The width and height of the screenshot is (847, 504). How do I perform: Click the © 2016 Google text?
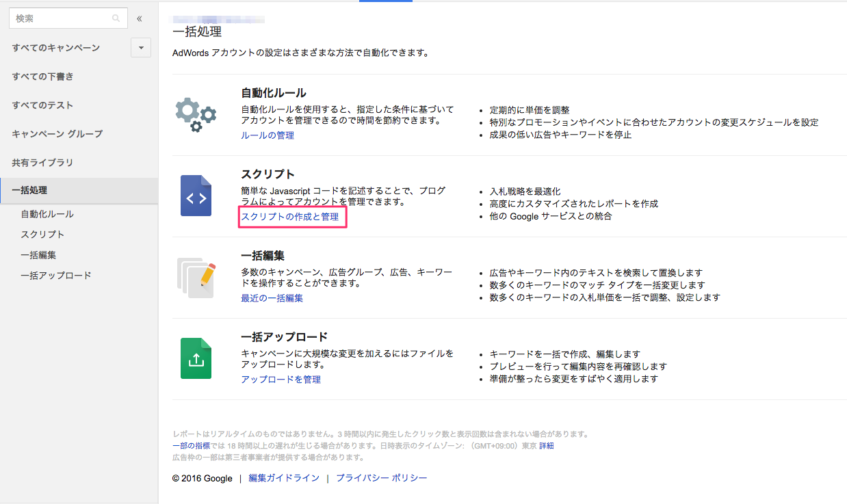[x=203, y=478]
